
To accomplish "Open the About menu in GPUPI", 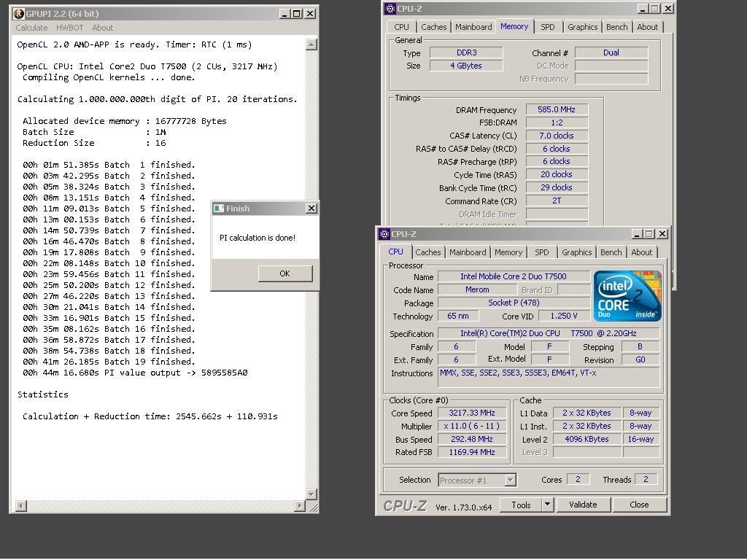I will coord(102,28).
